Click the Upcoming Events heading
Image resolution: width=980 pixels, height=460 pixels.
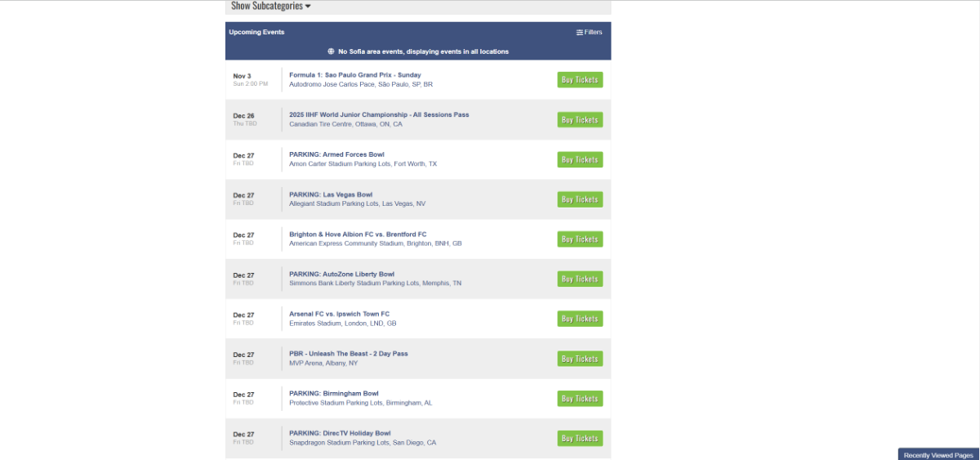click(x=256, y=32)
